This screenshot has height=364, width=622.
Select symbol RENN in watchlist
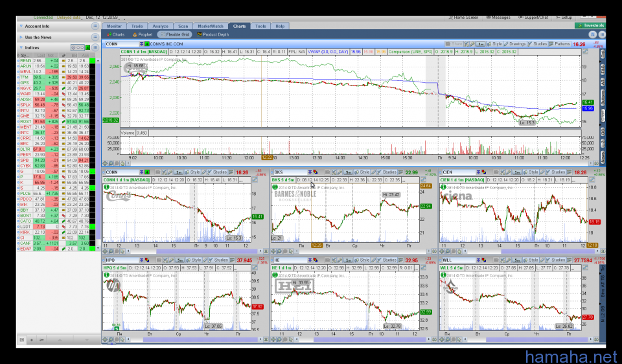point(26,61)
